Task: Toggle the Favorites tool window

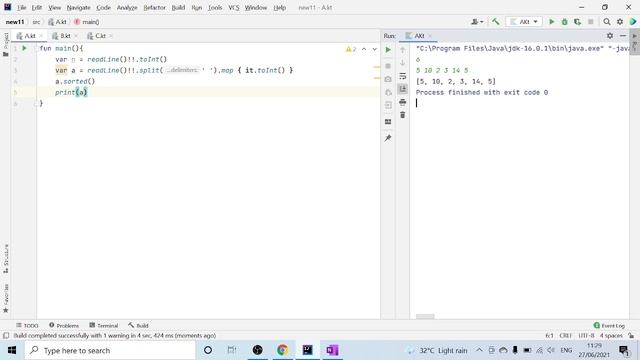Action: tap(6, 298)
